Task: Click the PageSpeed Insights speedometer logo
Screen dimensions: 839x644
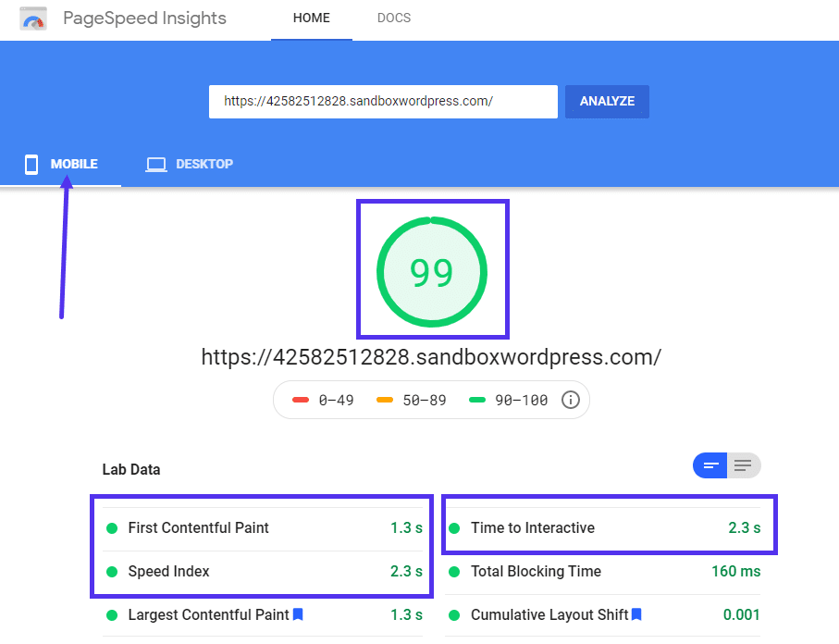Action: (33, 18)
